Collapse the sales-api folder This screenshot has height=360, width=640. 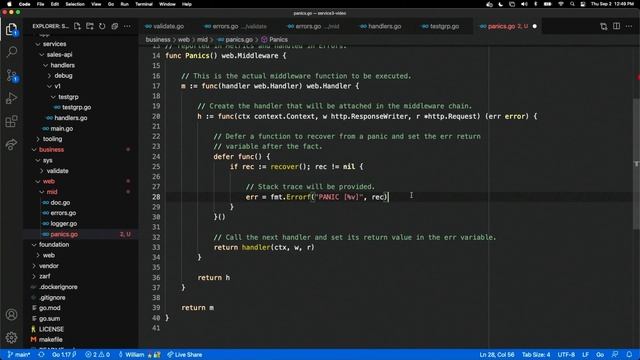point(59,55)
